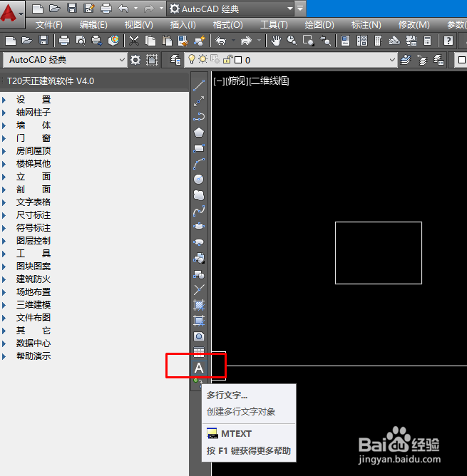Click the Cut scissors icon
Screen dimensions: 467x476
point(134,41)
